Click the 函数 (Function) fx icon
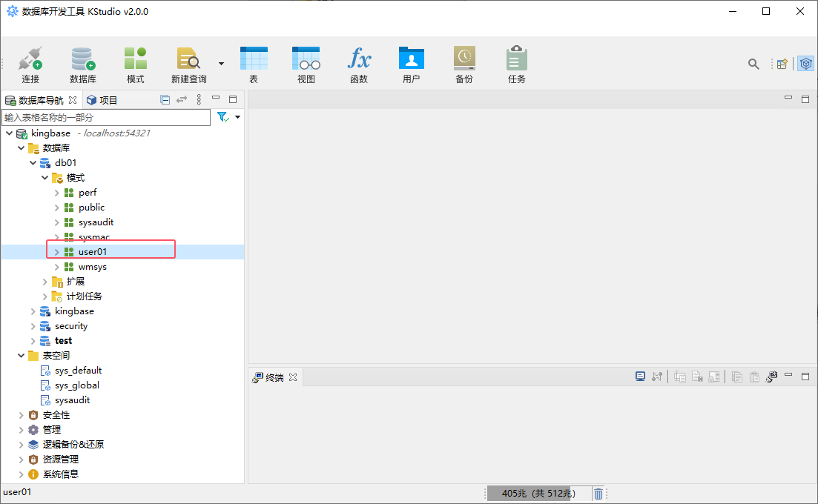The width and height of the screenshot is (818, 504). point(359,64)
